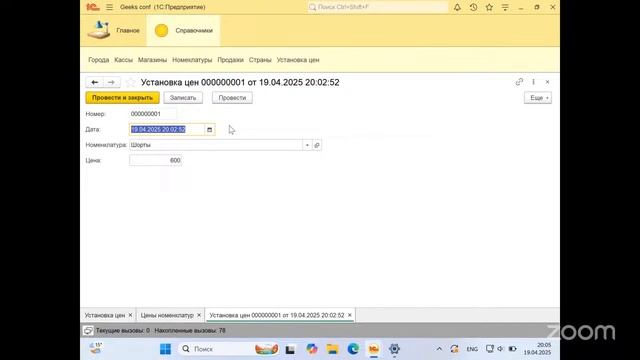The width and height of the screenshot is (640, 360).
Task: Switch to the Цены номенклатур tab
Action: tap(167, 315)
